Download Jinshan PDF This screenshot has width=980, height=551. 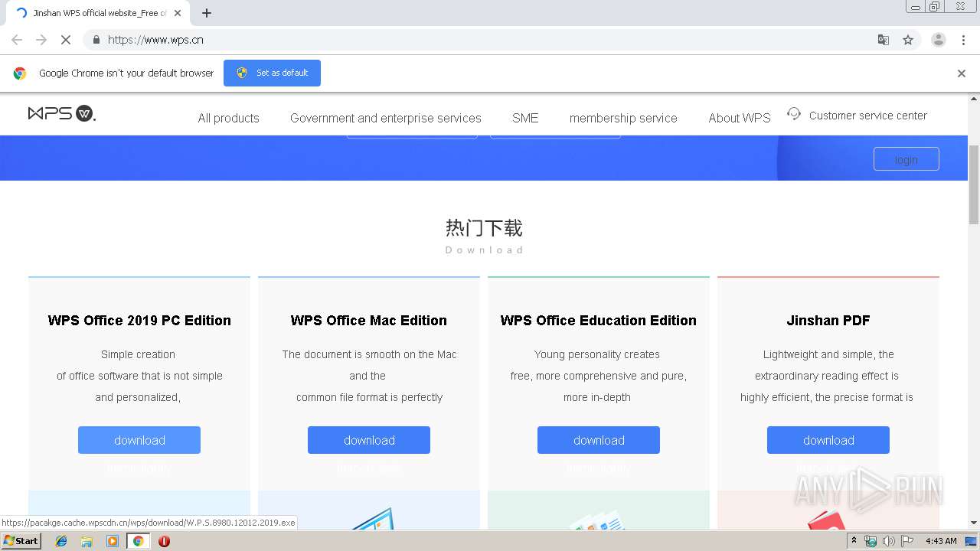click(828, 440)
